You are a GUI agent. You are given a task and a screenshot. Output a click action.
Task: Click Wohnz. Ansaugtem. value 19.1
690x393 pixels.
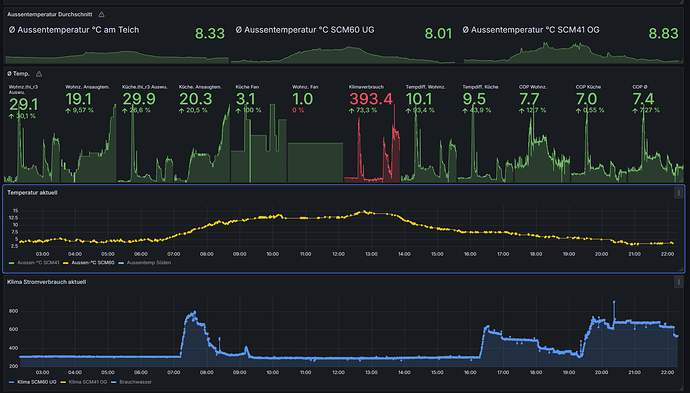tap(78, 99)
